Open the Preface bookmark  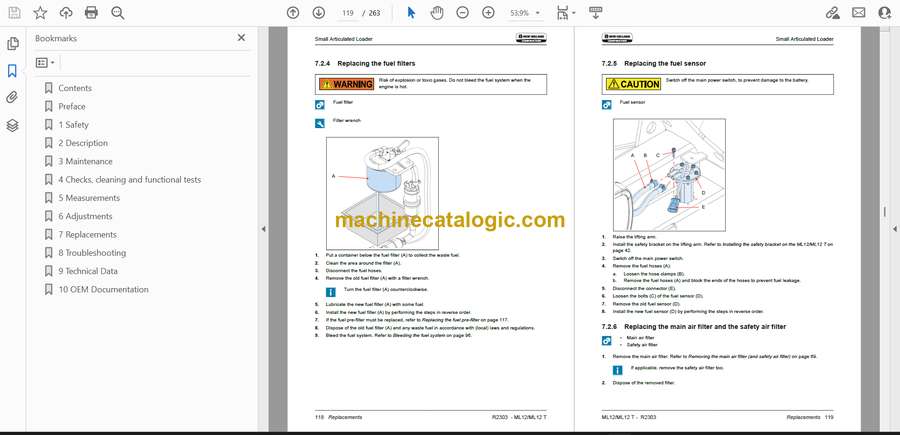point(72,106)
